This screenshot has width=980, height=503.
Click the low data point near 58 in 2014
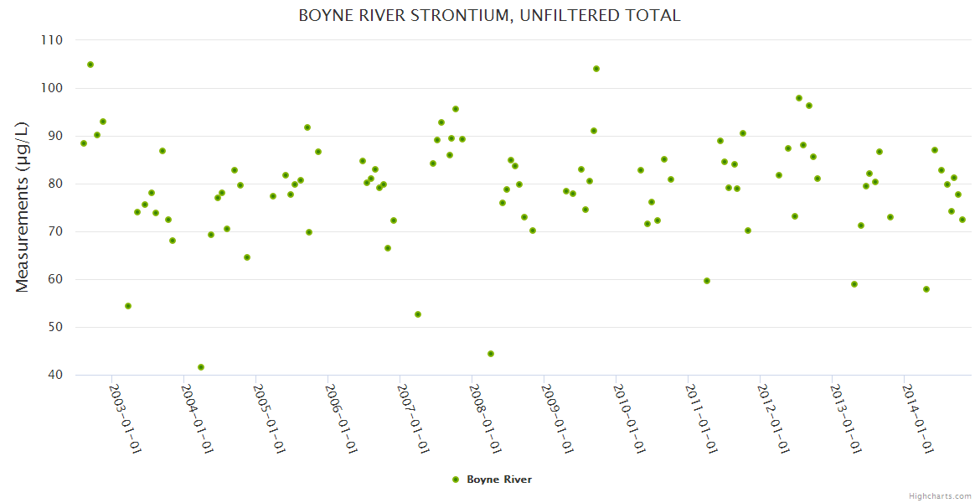(926, 289)
